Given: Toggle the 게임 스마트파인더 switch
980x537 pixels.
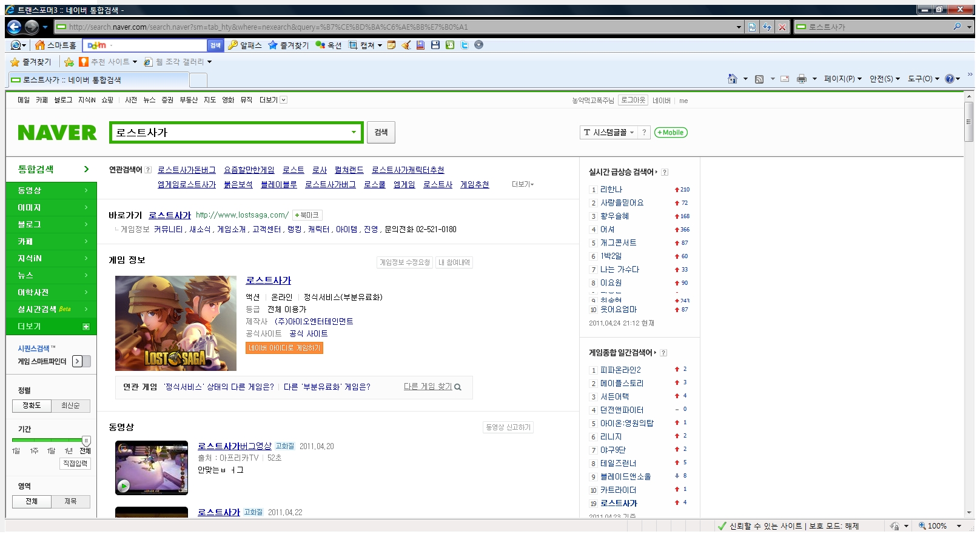Looking at the screenshot, I should coord(81,361).
